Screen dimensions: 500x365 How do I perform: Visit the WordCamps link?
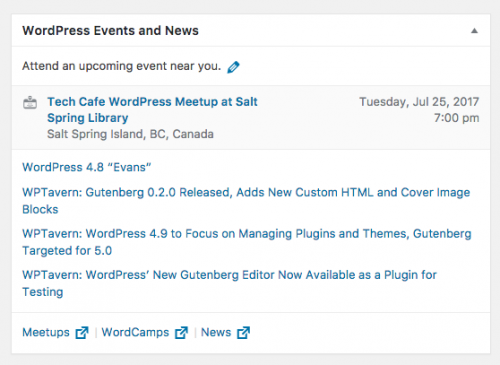[x=135, y=332]
